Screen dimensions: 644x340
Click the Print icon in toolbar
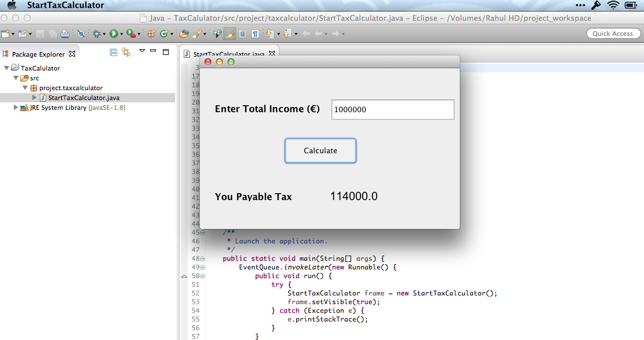pyautogui.click(x=65, y=34)
